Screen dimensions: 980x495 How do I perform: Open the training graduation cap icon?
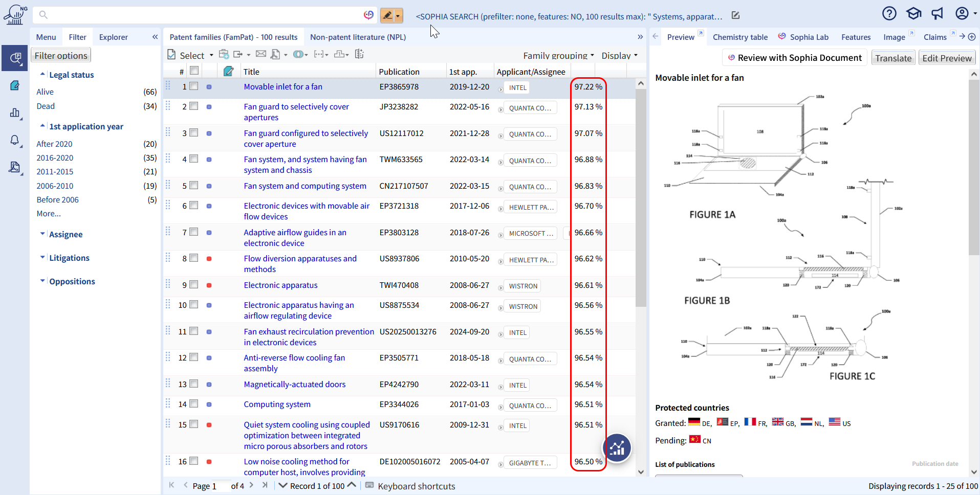tap(913, 13)
